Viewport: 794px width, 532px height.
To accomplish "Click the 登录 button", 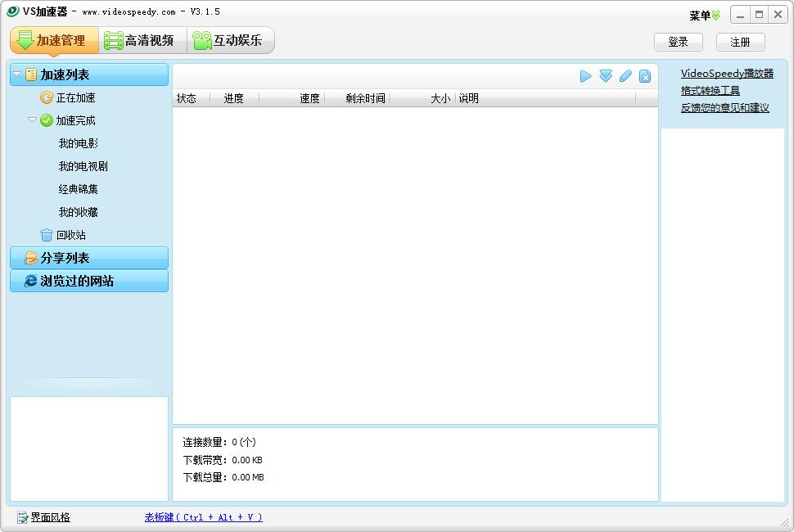I will point(678,41).
